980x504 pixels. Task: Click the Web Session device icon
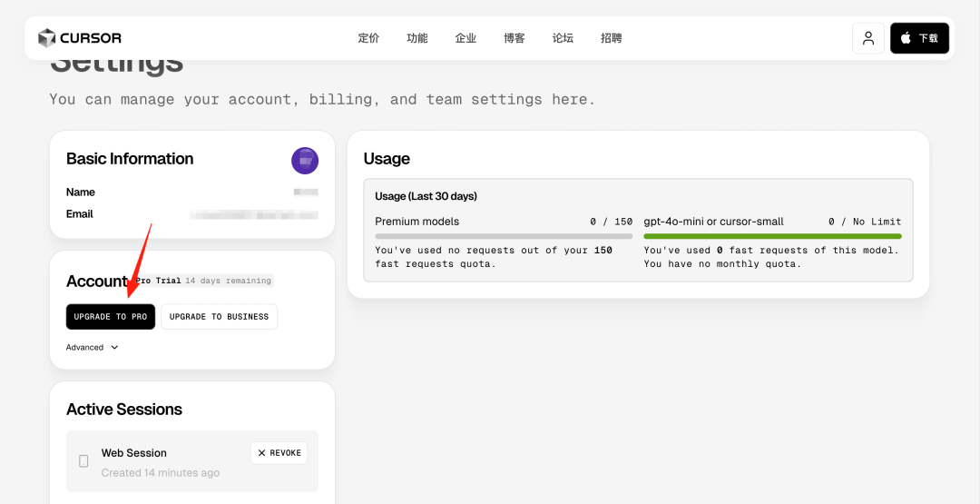point(83,461)
